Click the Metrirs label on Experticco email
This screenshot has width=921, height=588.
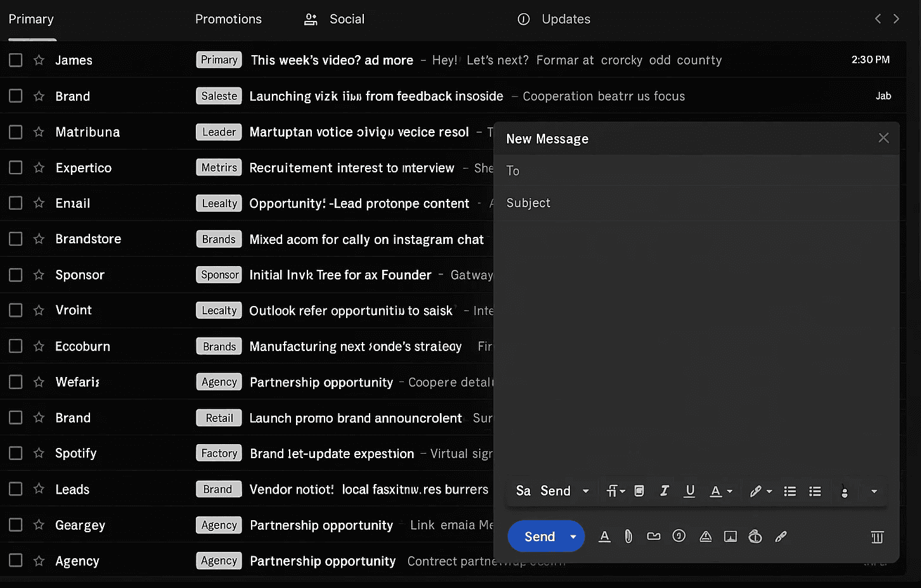tap(219, 167)
